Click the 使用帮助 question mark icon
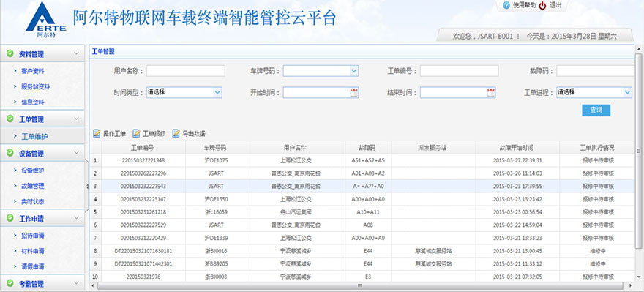644x292 pixels. pos(506,5)
